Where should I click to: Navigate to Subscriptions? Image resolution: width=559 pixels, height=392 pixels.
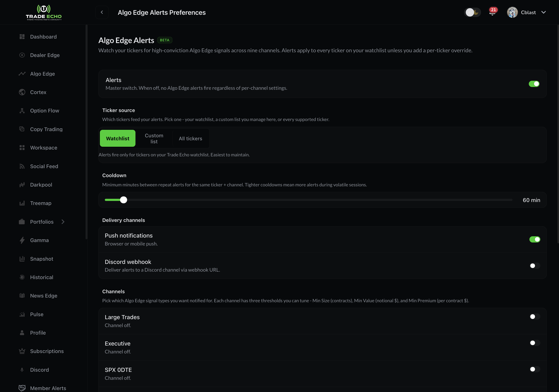[47, 351]
